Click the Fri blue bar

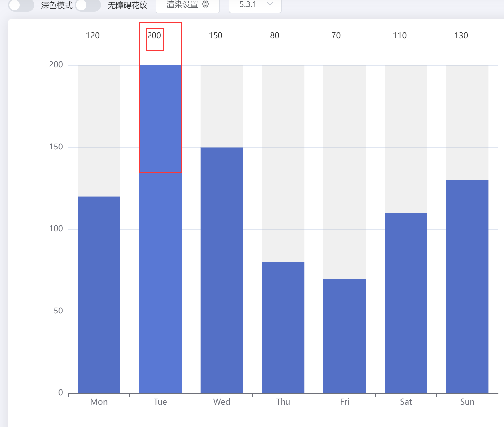coord(345,336)
